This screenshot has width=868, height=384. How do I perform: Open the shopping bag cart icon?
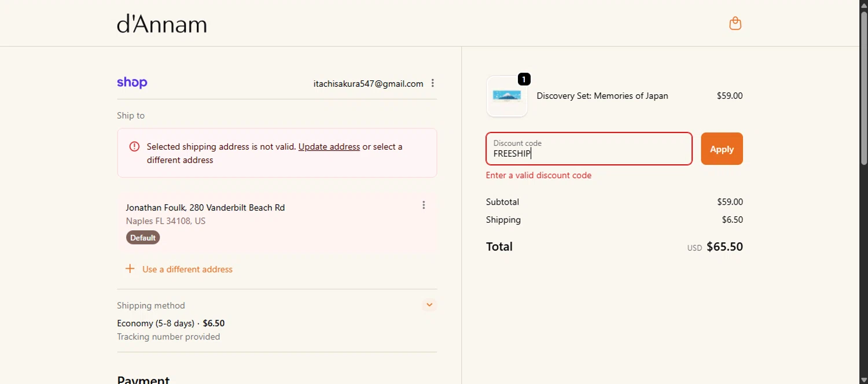click(735, 23)
